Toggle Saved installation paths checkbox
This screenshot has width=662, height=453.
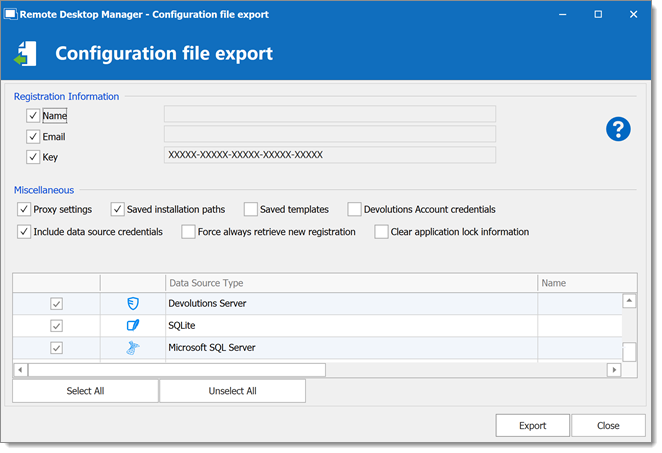pos(117,209)
